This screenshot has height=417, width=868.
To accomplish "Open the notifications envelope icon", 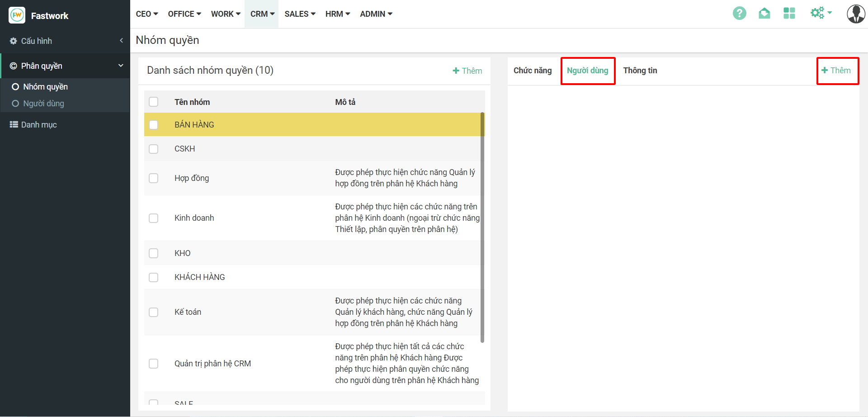I will pos(764,14).
